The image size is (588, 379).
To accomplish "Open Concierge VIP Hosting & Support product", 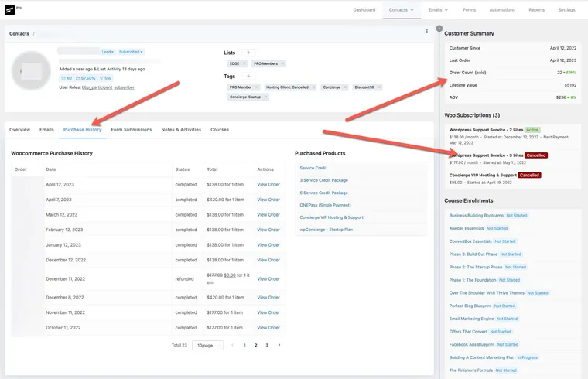I will (x=331, y=217).
